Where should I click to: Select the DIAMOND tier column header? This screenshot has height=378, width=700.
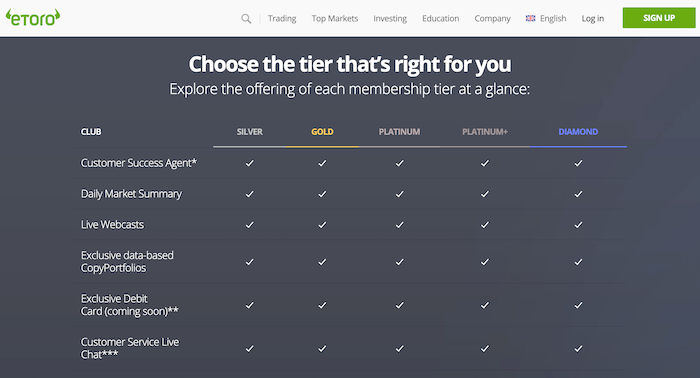[578, 132]
